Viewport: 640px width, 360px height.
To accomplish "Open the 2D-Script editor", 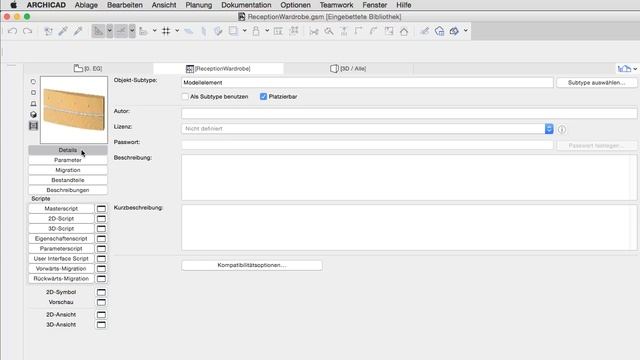I will pyautogui.click(x=61, y=219).
